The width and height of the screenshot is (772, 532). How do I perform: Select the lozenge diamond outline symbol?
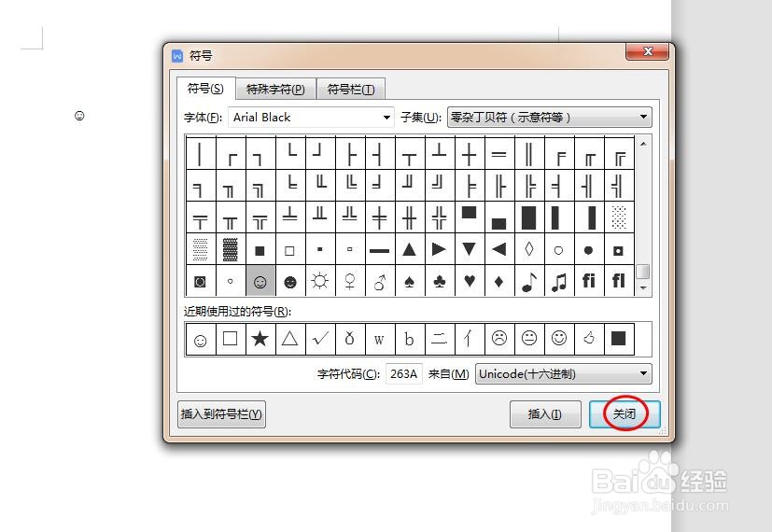coord(529,249)
